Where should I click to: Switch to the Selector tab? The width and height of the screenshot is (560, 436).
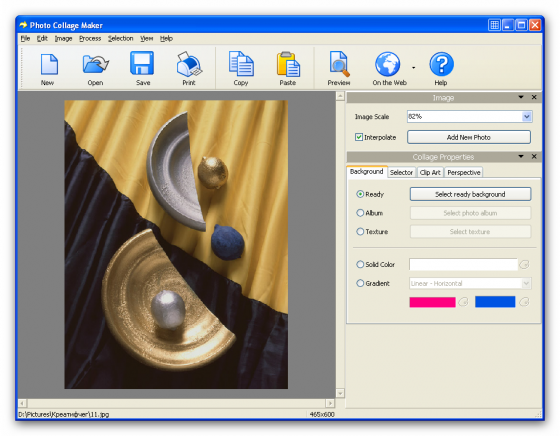click(401, 172)
